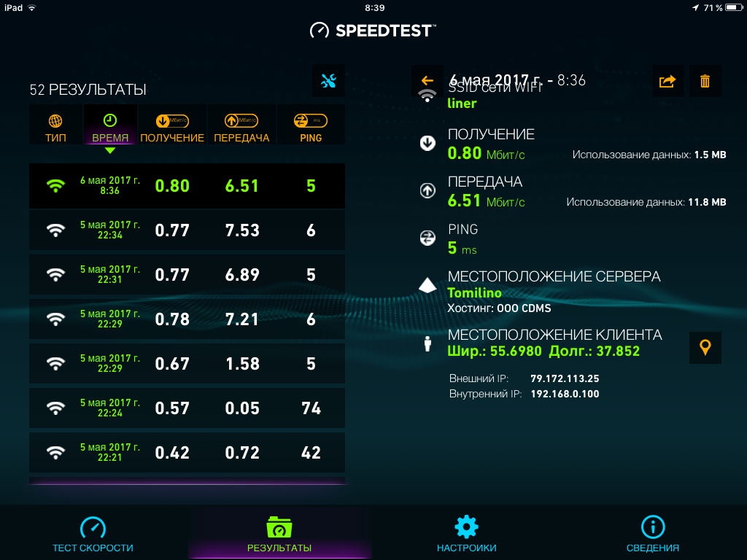The height and width of the screenshot is (560, 747).
Task: Switch to ТЕСТ СКОРОСТИ tab
Action: click(x=93, y=534)
